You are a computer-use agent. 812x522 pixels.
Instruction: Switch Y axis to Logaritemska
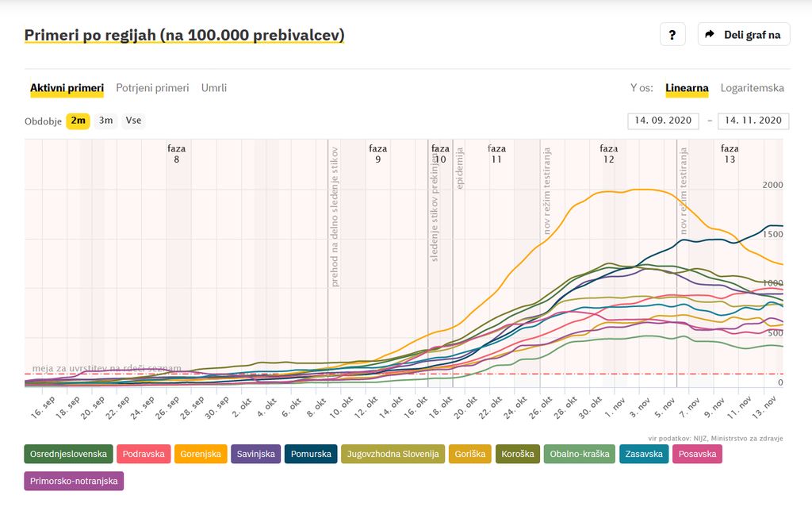(x=752, y=88)
